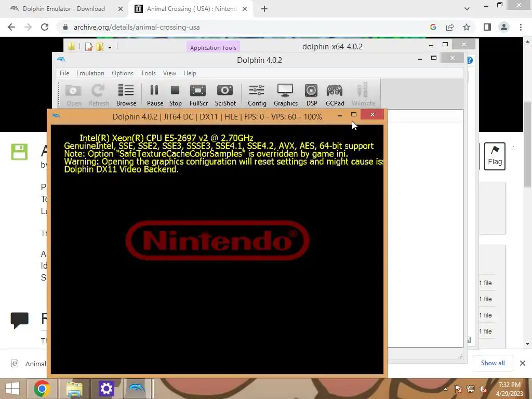The height and width of the screenshot is (399, 532).
Task: Show hidden system tray icons
Action: pos(445,389)
